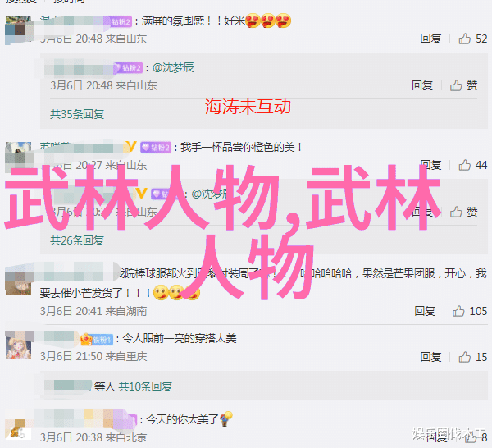Reply to the 令人眼前一亮 comment
The image size is (492, 448).
click(x=430, y=357)
